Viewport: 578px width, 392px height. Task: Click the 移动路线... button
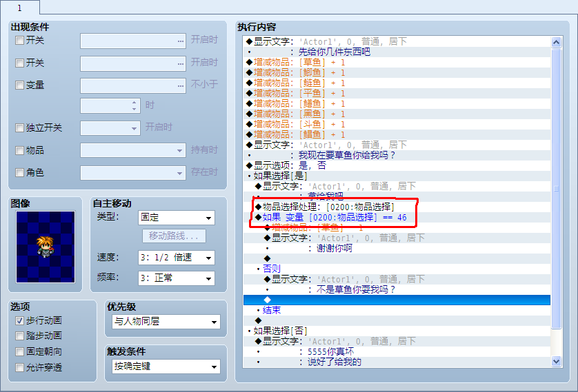click(174, 236)
